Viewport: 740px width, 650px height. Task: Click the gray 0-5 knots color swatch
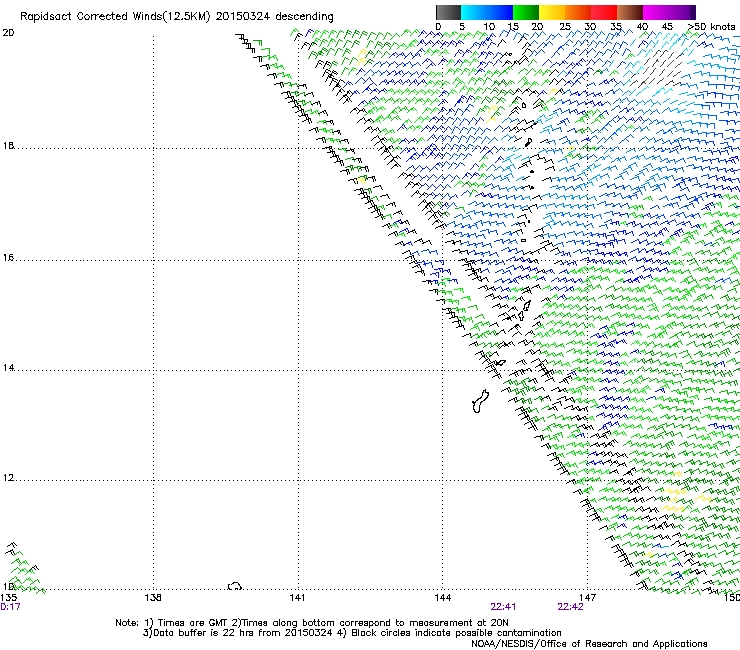(x=448, y=12)
